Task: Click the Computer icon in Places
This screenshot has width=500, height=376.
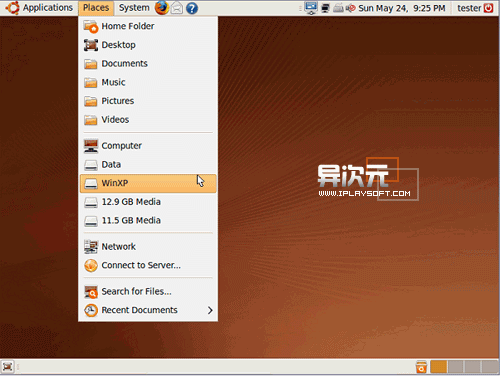Action: 91,146
